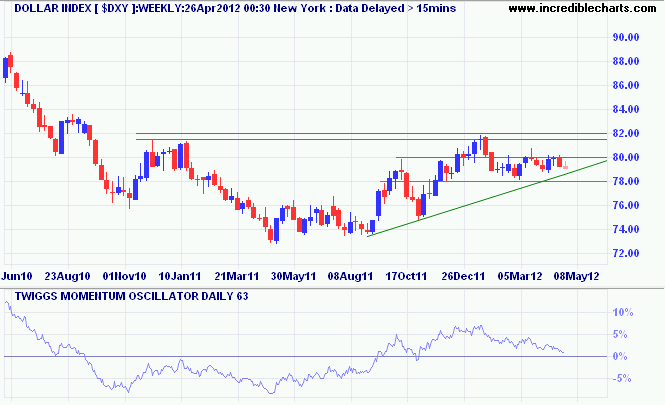Click the 88.00 price axis label
Image resolution: width=665 pixels, height=405 pixels.
point(626,61)
